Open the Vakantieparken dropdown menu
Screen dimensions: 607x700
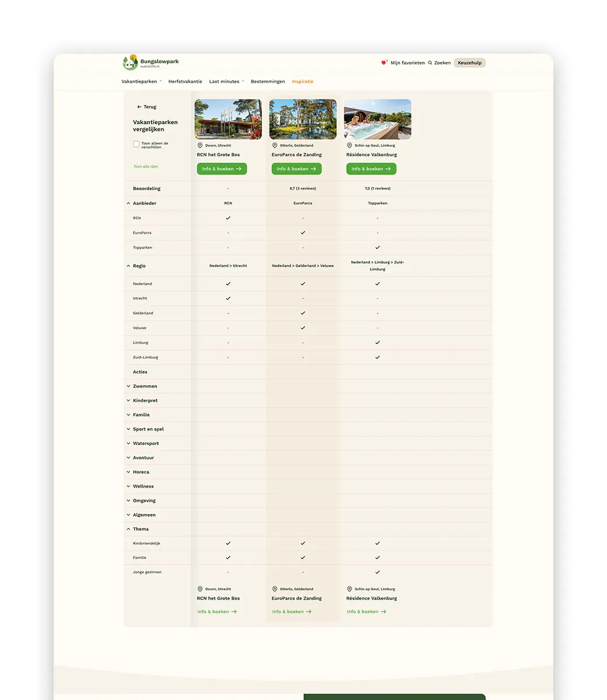(141, 82)
